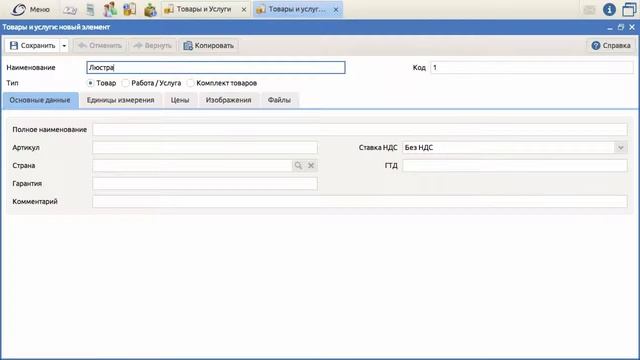The height and width of the screenshot is (360, 640).
Task: Open the Основные данные tab
Action: pyautogui.click(x=40, y=100)
